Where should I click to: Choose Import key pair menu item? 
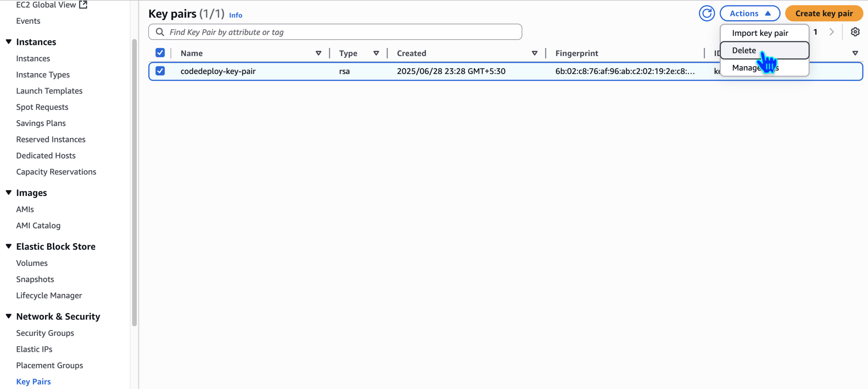pos(760,33)
